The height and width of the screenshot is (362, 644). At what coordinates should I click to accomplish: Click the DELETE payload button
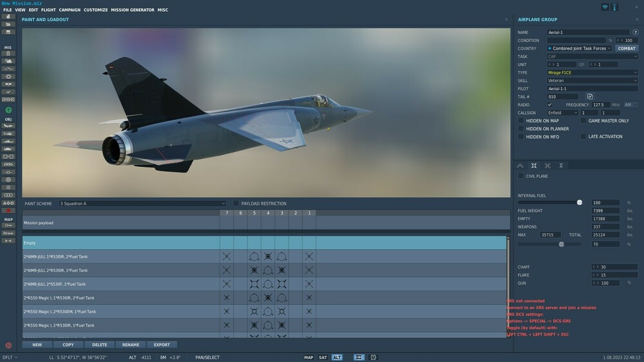[99, 345]
